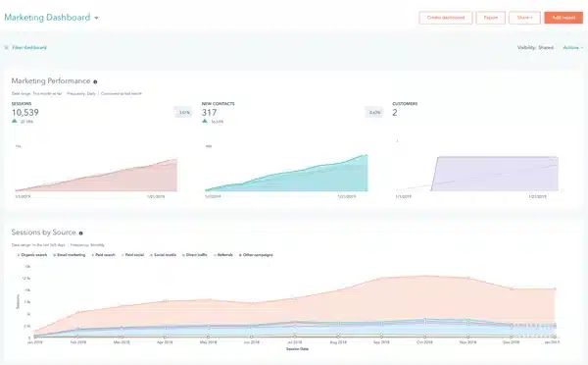
Task: Click the Sep 2018 data point on top line
Action: pos(382,279)
